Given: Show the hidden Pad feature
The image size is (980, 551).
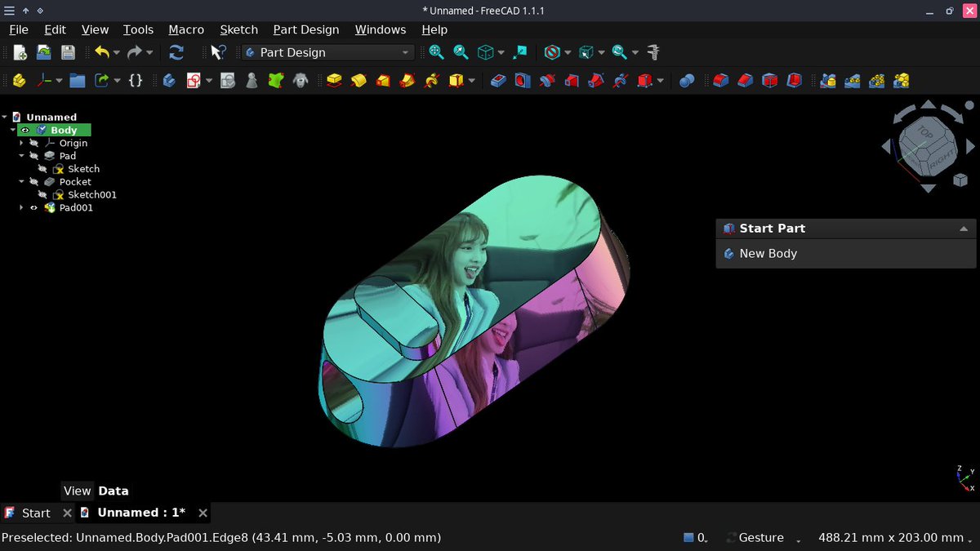Looking at the screenshot, I should (x=33, y=156).
